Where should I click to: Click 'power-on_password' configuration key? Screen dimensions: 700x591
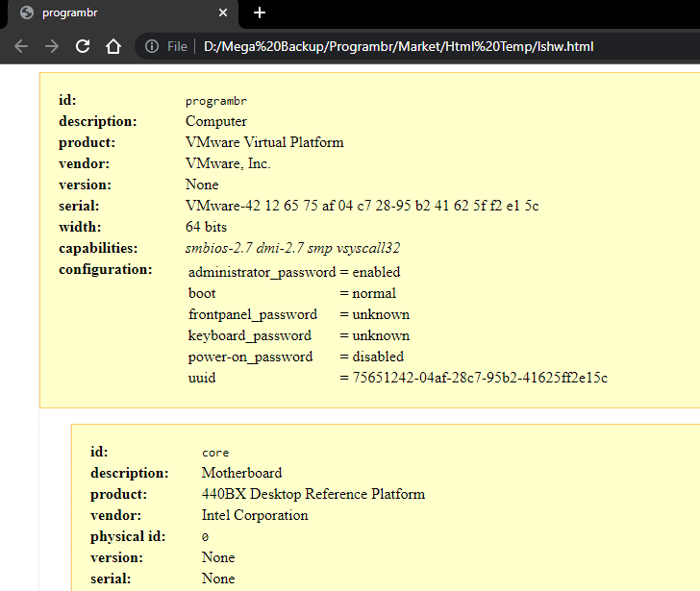(x=250, y=357)
